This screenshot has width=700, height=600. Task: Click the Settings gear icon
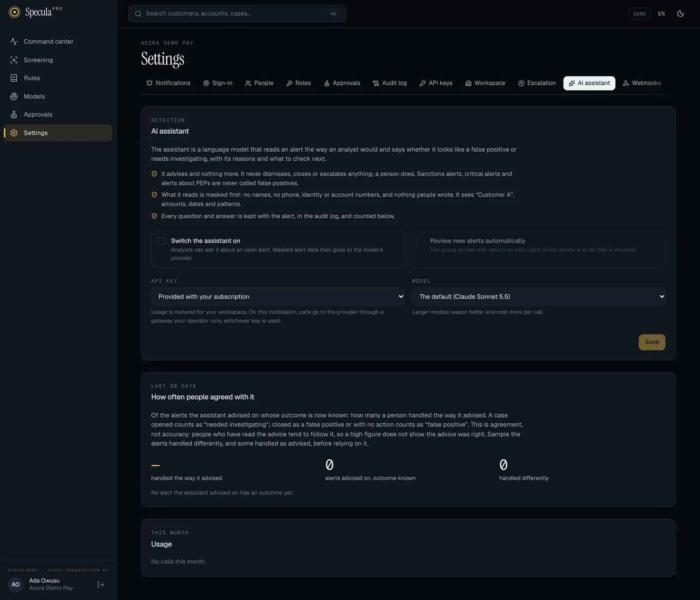click(14, 133)
